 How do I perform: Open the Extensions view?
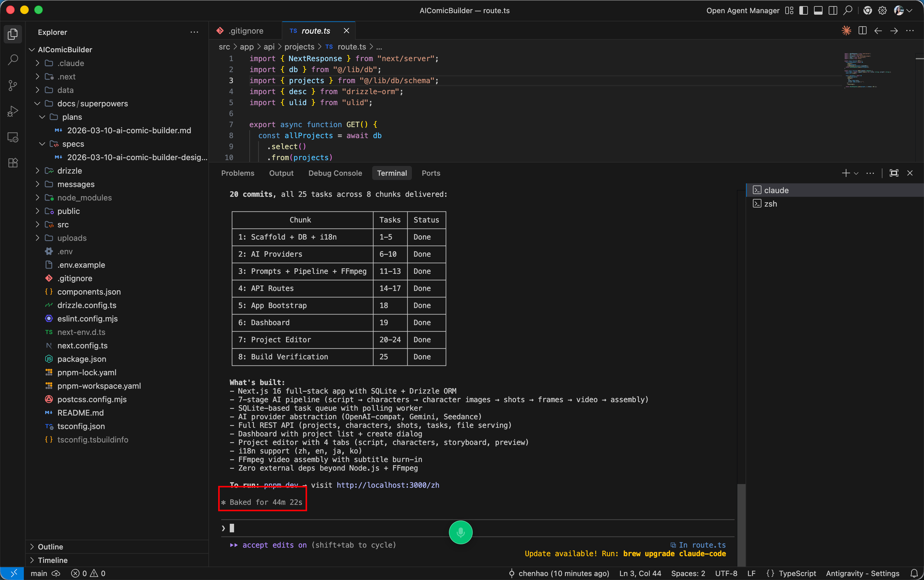[x=13, y=163]
